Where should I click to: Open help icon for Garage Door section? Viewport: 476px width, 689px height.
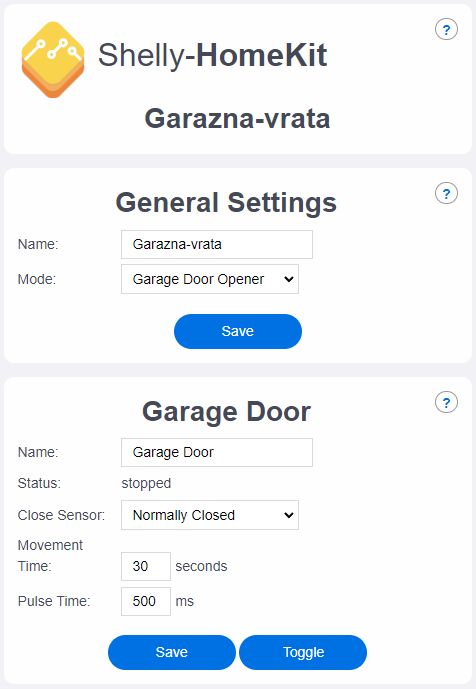(x=446, y=403)
